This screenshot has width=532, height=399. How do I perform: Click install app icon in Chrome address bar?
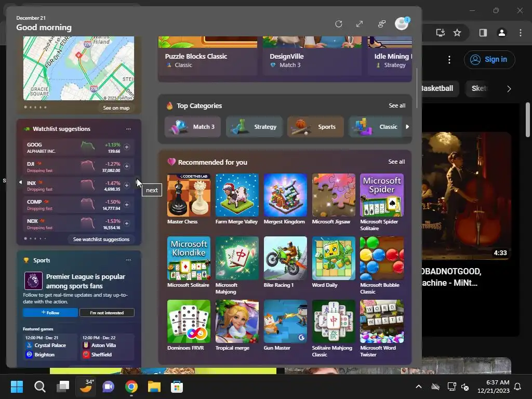[441, 33]
